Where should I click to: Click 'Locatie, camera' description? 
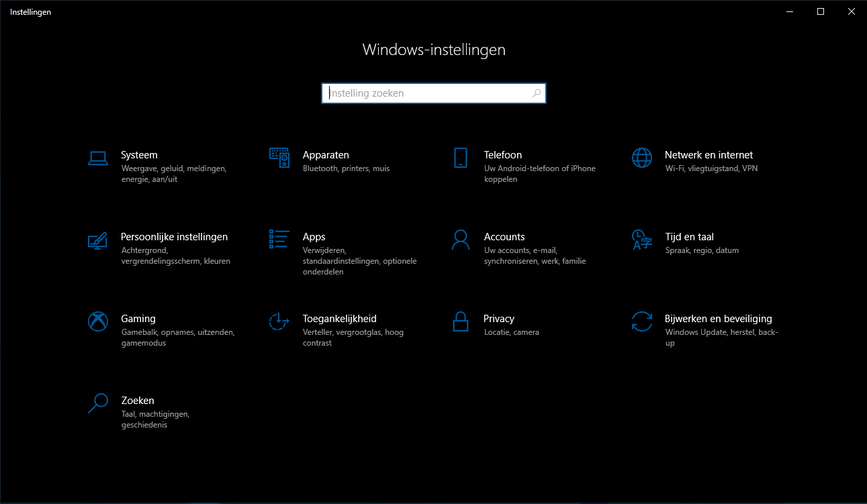point(512,332)
